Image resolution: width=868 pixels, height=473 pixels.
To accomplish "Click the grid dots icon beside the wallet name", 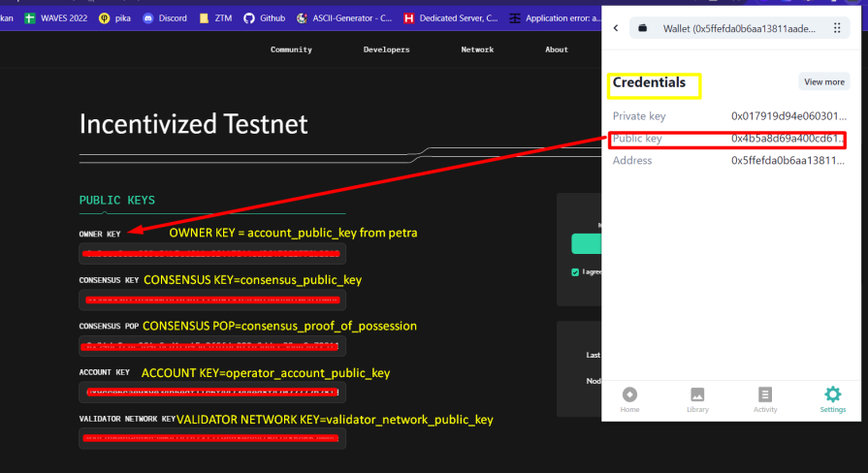I will [x=837, y=28].
